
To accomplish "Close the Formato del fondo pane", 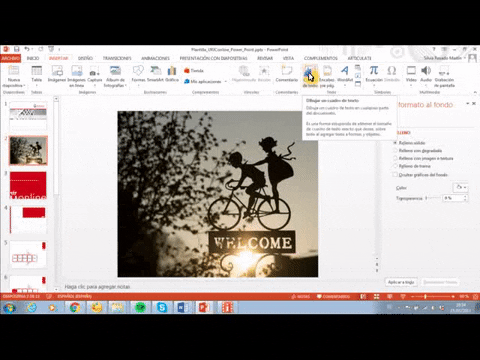I will 474,104.
